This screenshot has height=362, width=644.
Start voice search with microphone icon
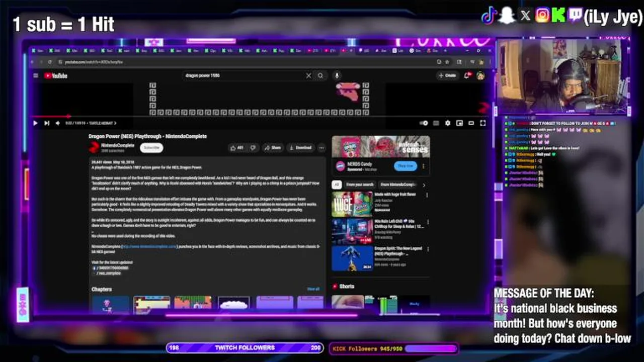pos(337,76)
